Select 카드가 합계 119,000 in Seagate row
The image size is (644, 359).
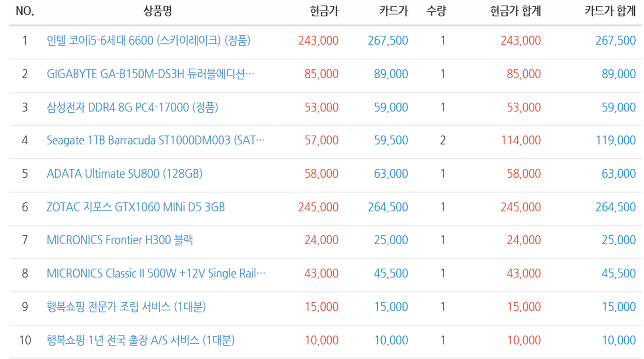(x=616, y=140)
